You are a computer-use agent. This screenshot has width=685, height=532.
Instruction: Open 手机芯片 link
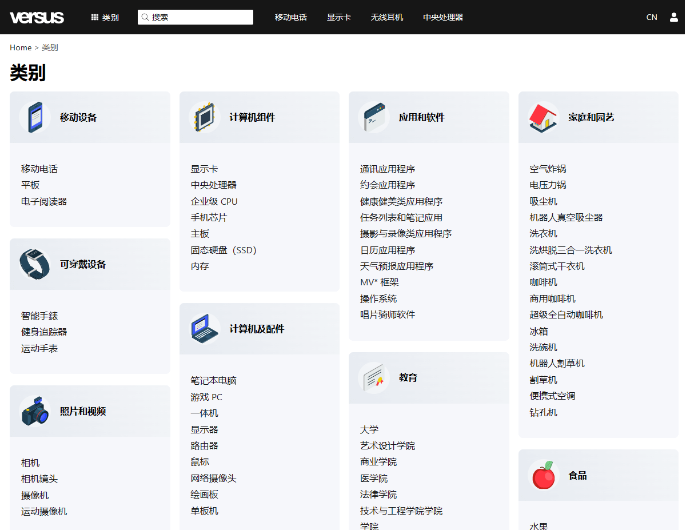point(209,218)
